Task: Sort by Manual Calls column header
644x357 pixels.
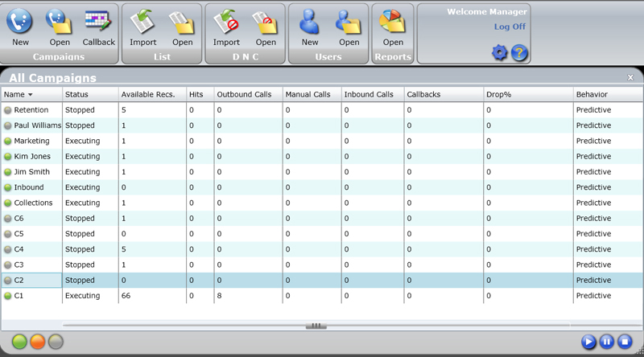Action: pyautogui.click(x=312, y=94)
